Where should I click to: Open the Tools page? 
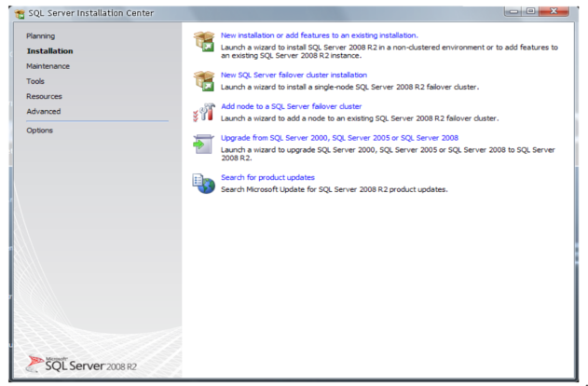point(35,81)
